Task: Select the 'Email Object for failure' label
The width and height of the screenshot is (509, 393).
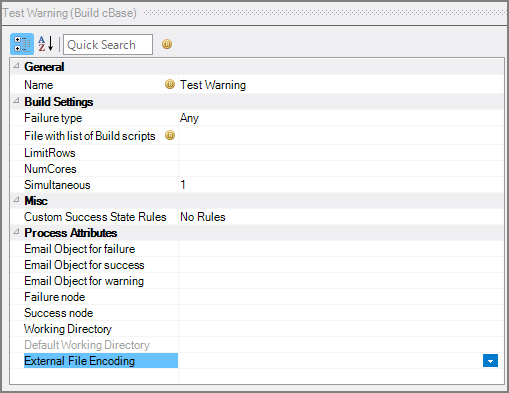Action: (80, 249)
